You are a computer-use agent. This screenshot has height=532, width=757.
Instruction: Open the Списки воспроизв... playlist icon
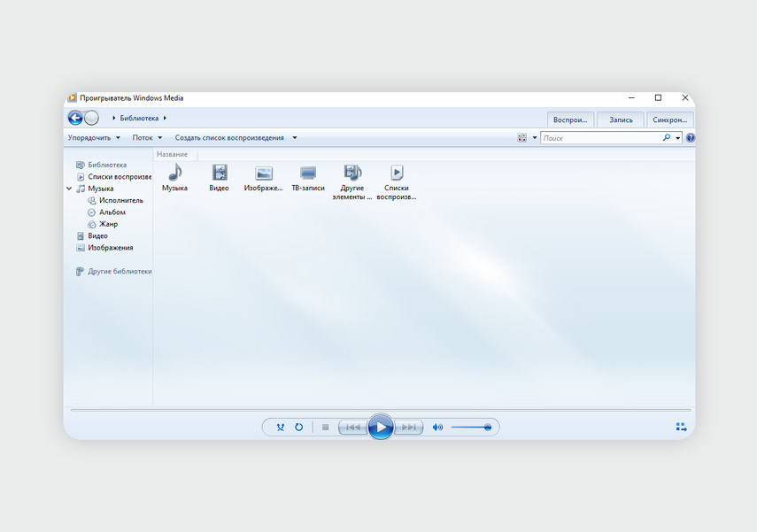coord(397,173)
